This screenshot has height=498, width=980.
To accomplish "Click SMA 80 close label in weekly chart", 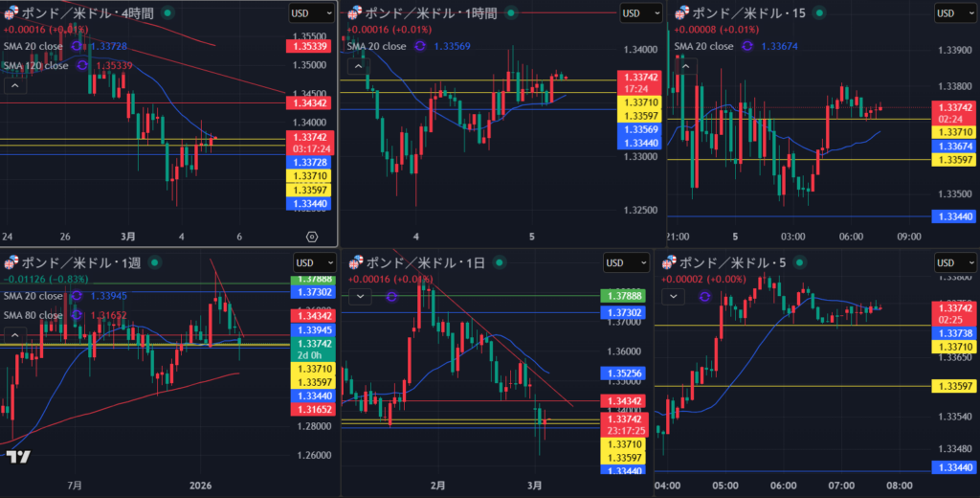I will pos(34,314).
